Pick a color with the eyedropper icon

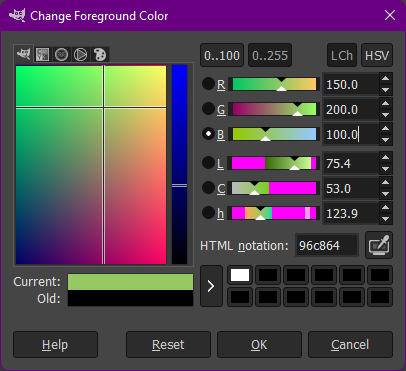click(379, 245)
